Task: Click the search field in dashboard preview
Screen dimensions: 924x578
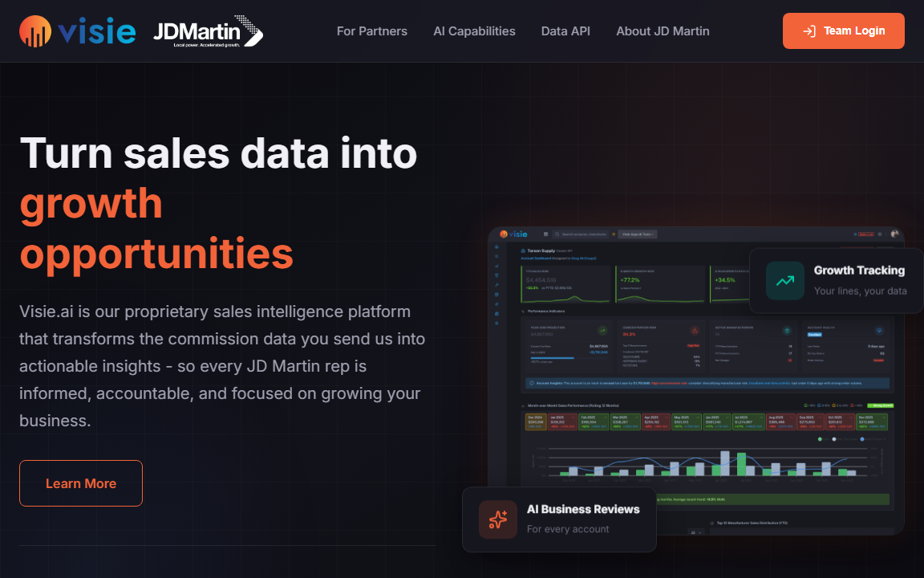Action: 581,234
